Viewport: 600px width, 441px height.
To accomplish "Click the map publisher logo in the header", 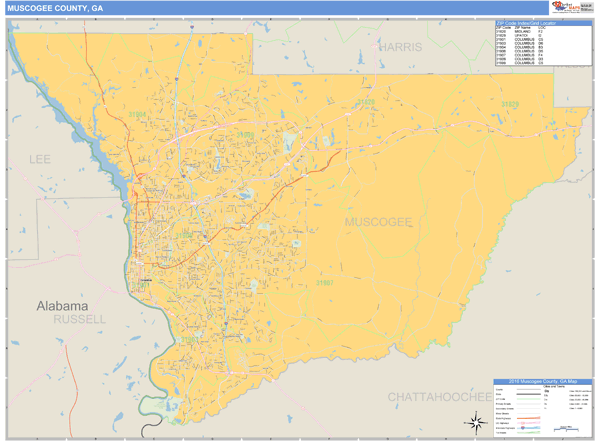I will pos(572,8).
